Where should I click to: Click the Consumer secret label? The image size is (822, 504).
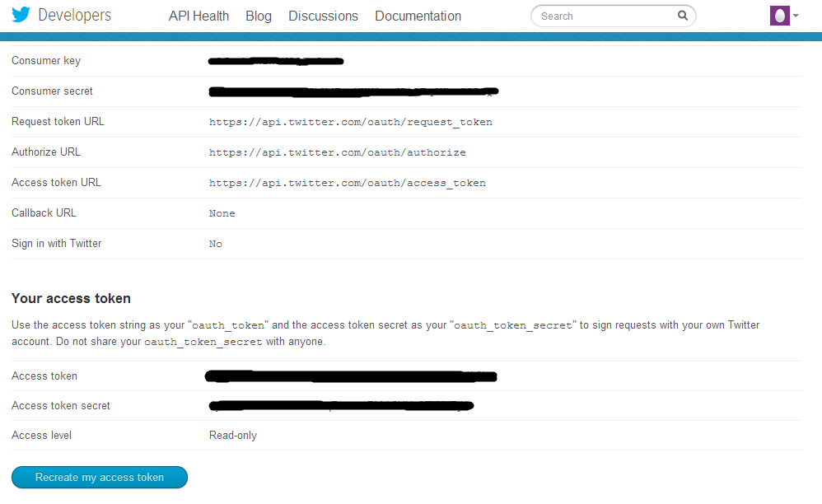click(x=52, y=91)
